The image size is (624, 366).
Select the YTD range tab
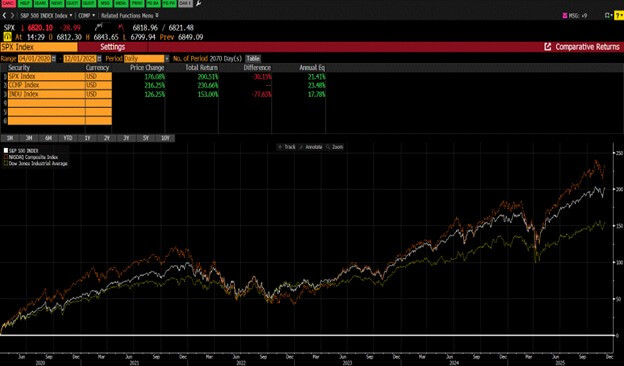click(68, 138)
